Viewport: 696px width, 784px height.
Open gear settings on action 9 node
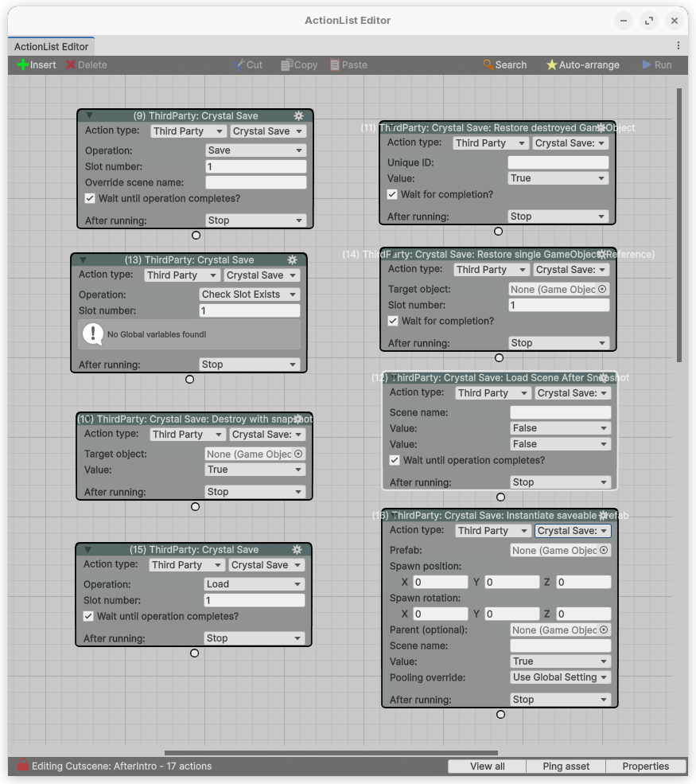click(x=298, y=116)
